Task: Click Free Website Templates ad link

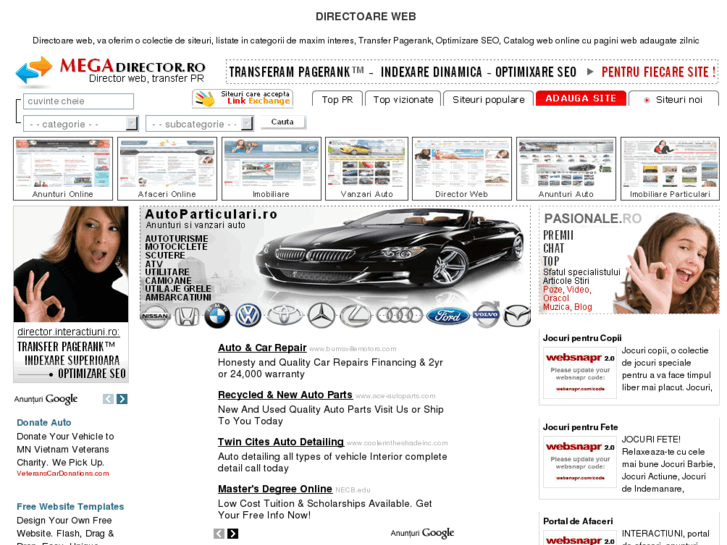Action: coord(70,507)
